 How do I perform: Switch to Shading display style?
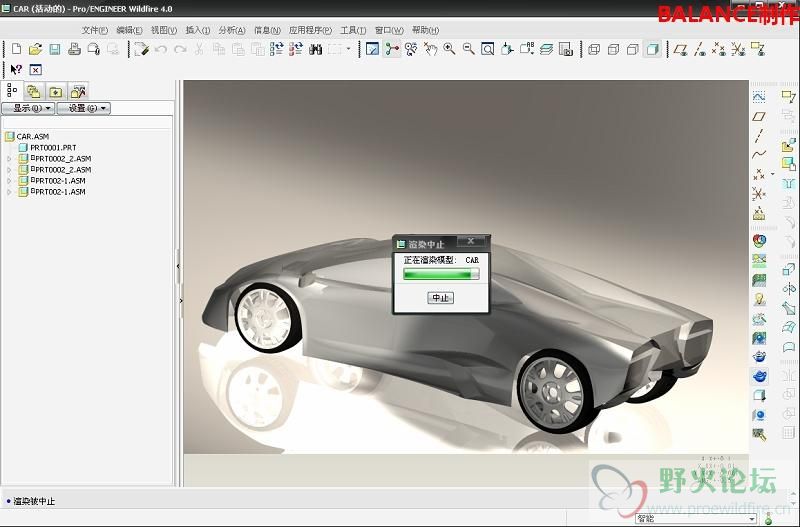pyautogui.click(x=652, y=49)
